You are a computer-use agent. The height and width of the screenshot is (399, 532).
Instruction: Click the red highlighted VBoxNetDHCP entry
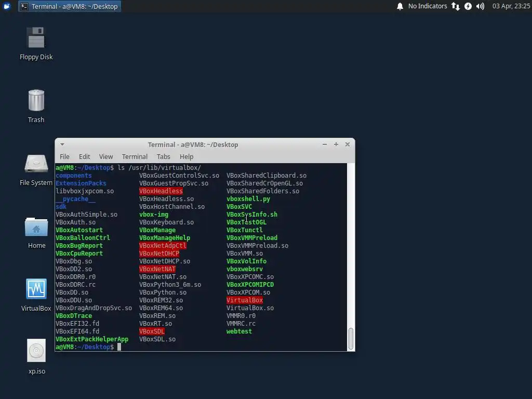click(x=159, y=254)
